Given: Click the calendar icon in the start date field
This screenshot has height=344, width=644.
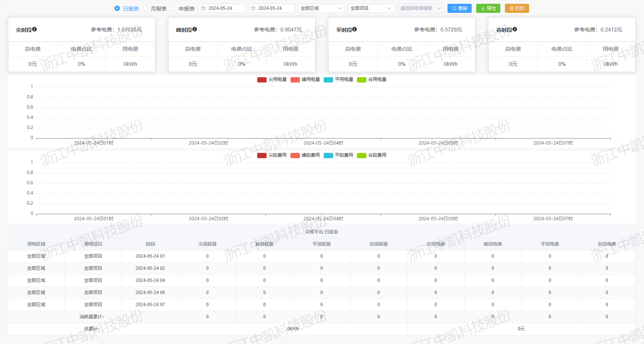Looking at the screenshot, I should 203,8.
